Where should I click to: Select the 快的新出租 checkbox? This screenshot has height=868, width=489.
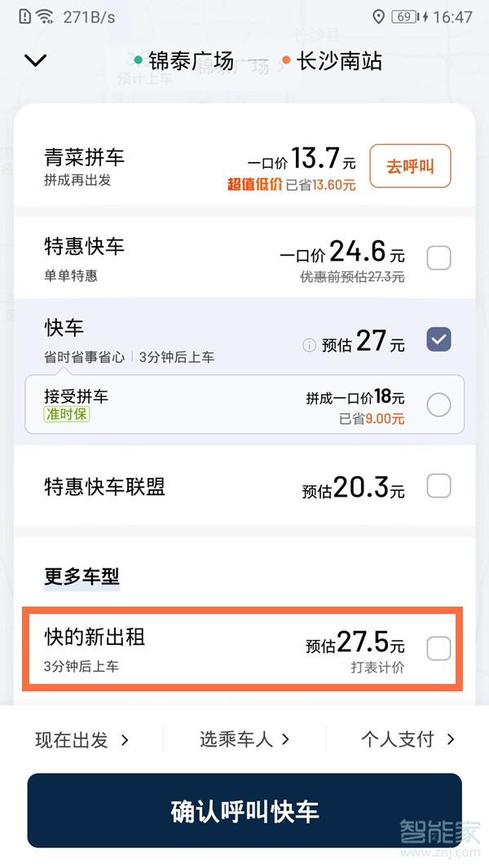point(438,648)
